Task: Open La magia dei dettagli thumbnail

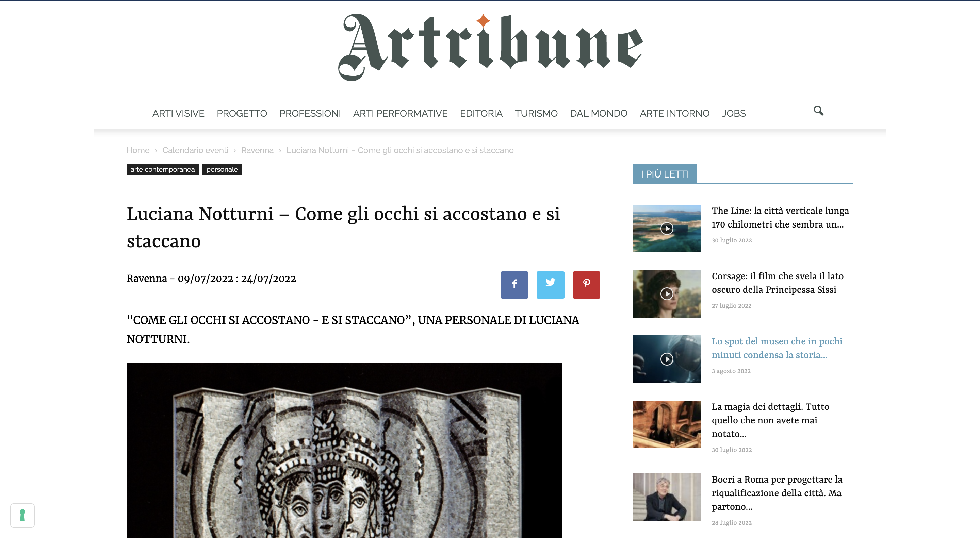Action: click(667, 424)
